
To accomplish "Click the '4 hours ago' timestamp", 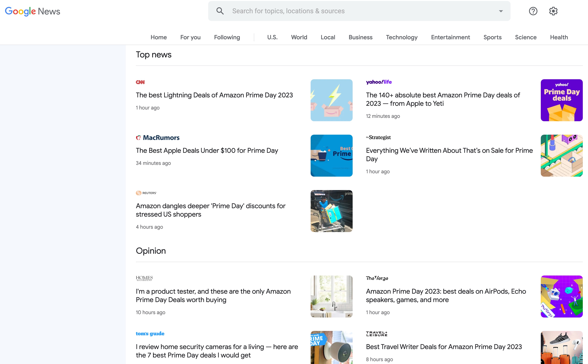I will pyautogui.click(x=149, y=227).
